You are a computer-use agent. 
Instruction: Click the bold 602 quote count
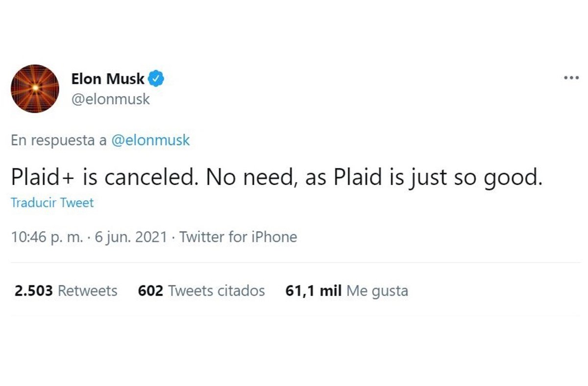tap(150, 291)
